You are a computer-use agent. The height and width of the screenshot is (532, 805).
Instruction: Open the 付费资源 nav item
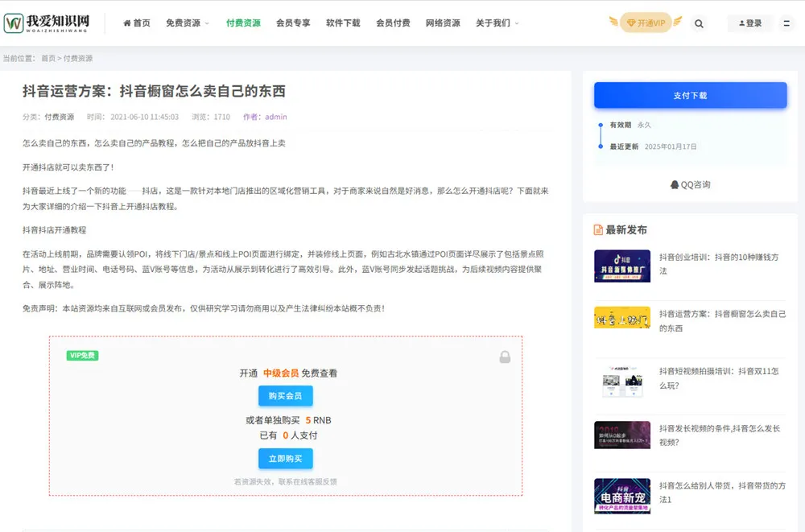click(243, 23)
